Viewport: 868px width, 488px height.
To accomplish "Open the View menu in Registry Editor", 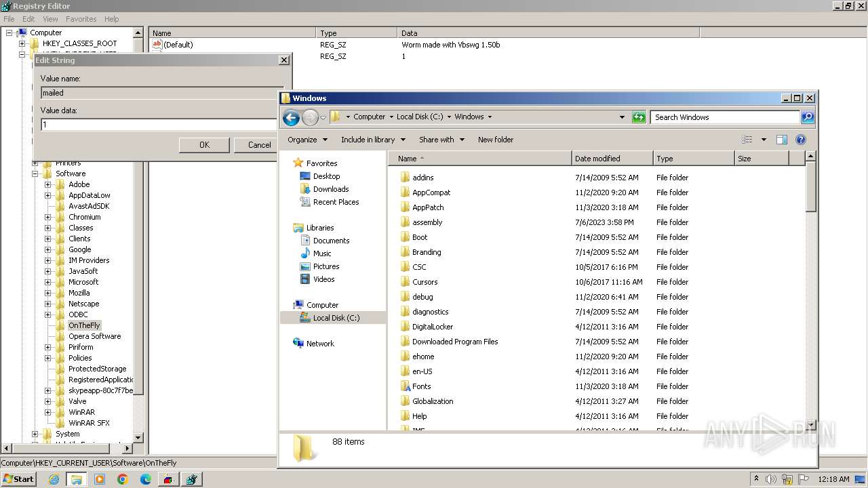I will (x=50, y=19).
